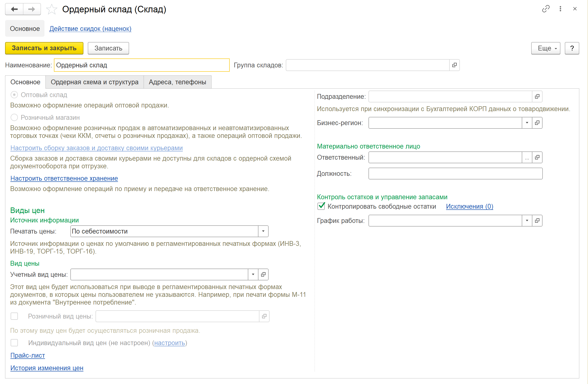
Task: Open the Подразделение field open icon
Action: click(537, 97)
